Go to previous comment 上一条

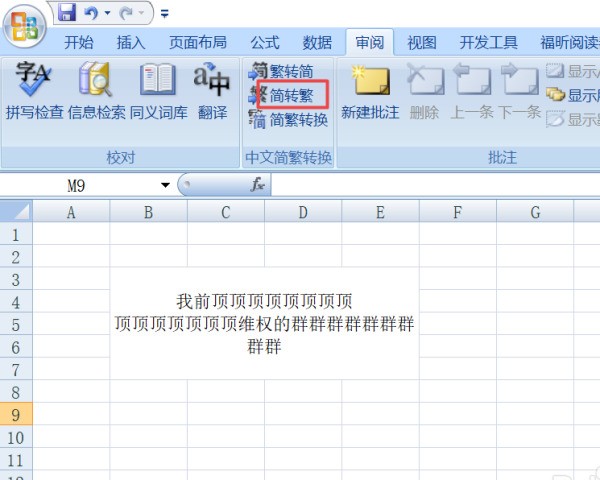click(x=472, y=93)
